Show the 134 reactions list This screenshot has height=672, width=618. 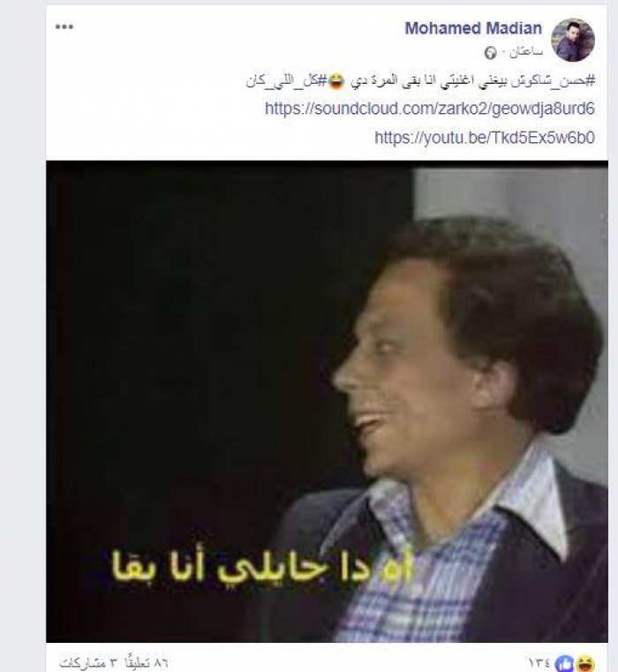(x=539, y=663)
